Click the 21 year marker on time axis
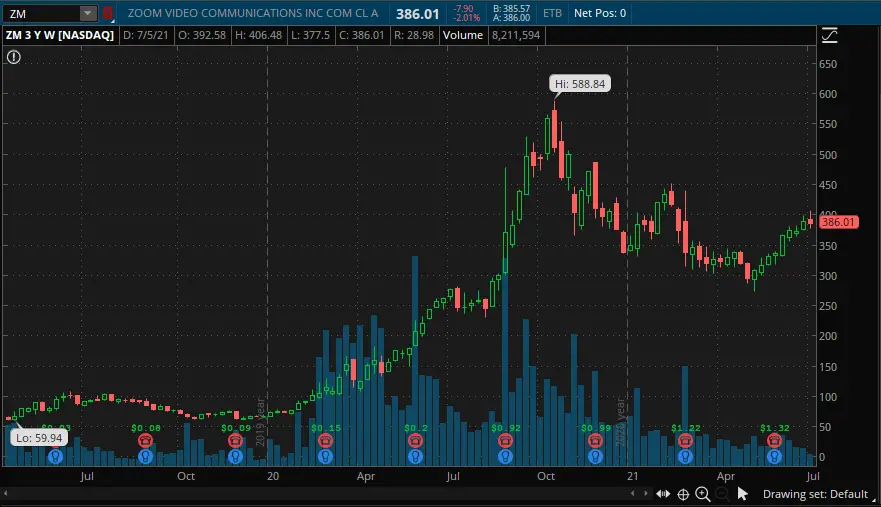The width and height of the screenshot is (881, 507). coord(633,476)
